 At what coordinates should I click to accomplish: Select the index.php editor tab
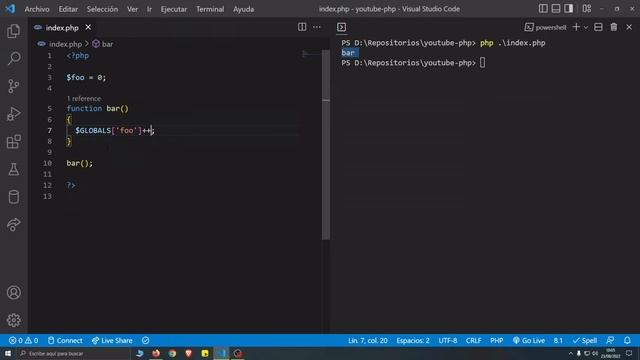(x=62, y=27)
